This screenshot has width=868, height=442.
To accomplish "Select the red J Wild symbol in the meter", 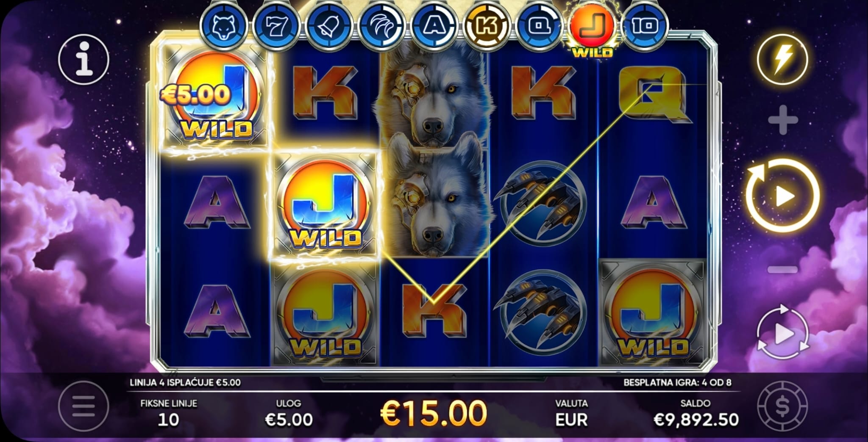I will 593,30.
